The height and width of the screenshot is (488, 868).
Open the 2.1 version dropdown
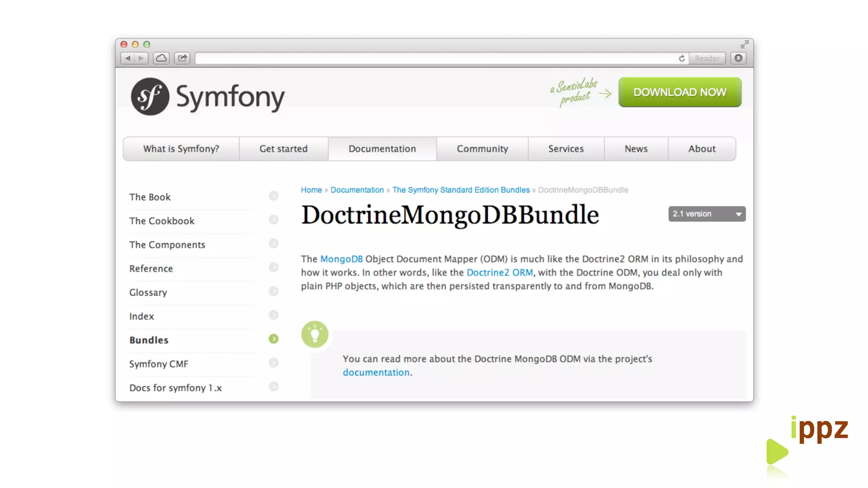[x=707, y=214]
